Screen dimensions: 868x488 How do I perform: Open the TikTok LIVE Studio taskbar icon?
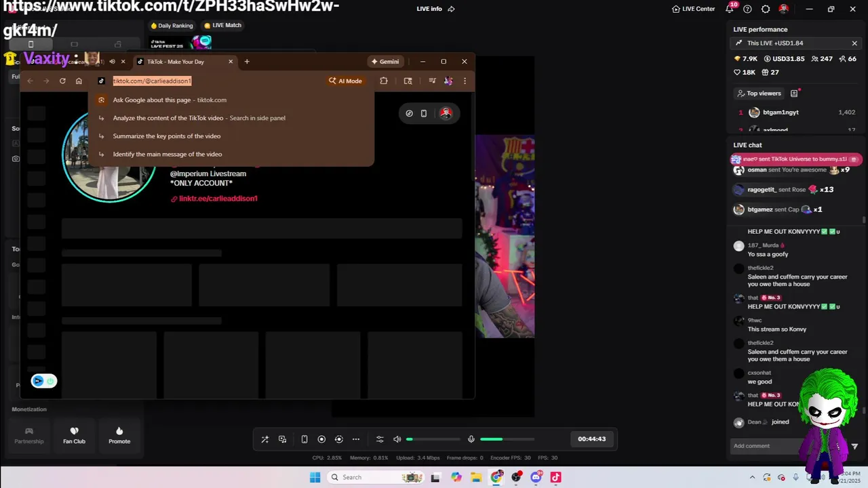(555, 477)
